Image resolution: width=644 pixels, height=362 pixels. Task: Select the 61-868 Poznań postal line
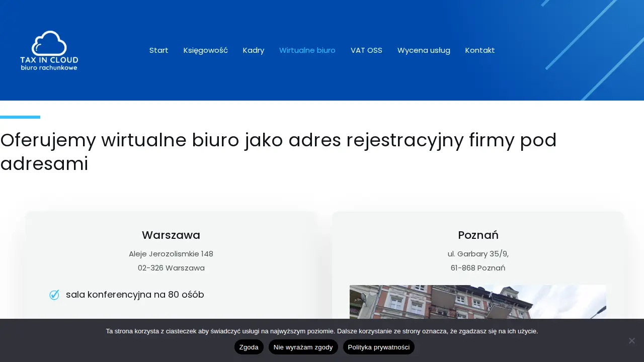tap(478, 268)
